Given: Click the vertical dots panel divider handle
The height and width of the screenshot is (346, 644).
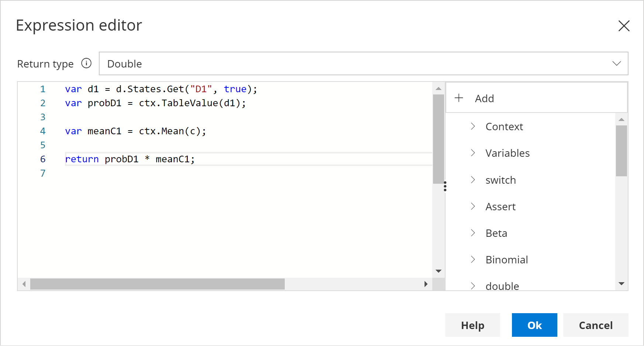Looking at the screenshot, I should (445, 186).
